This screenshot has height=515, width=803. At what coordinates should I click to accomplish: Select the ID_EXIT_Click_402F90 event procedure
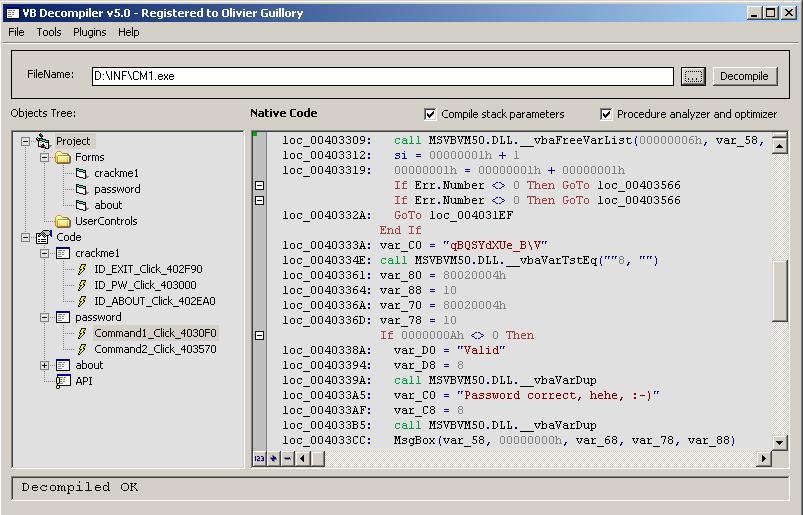148,269
